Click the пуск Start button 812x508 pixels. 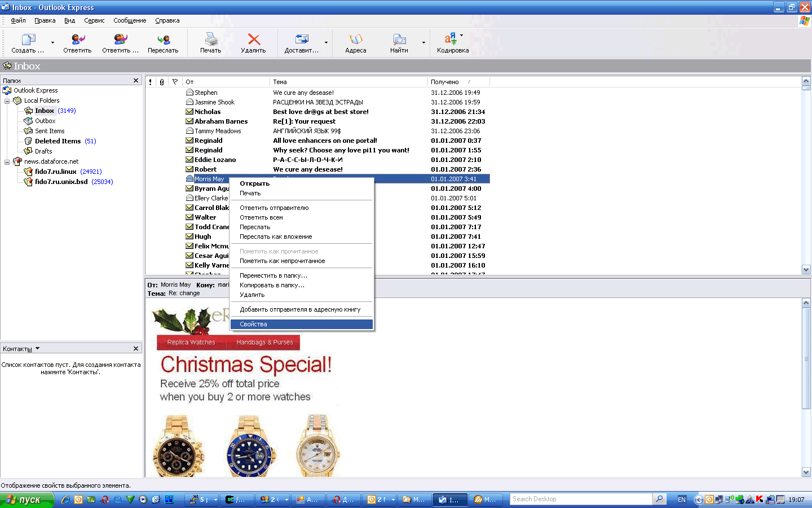(x=27, y=500)
